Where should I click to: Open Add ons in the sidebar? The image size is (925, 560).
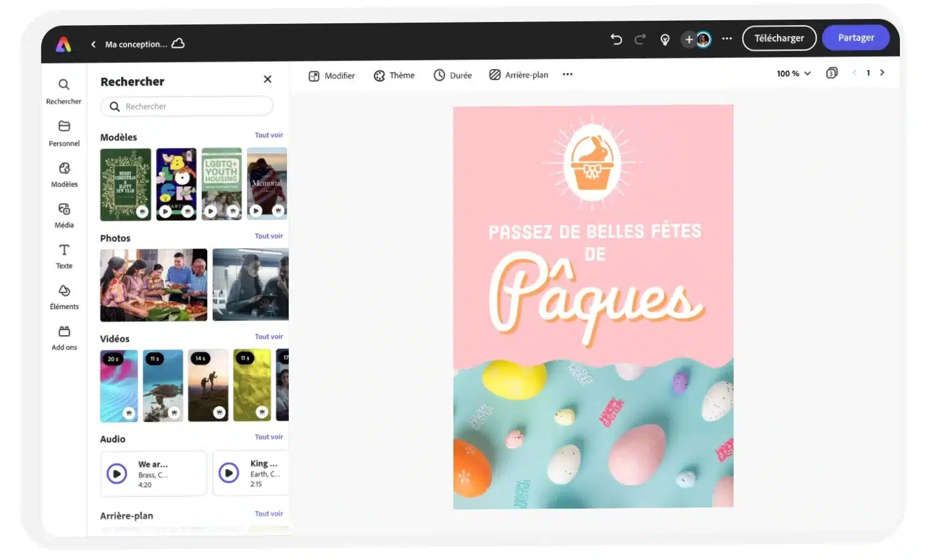[64, 337]
